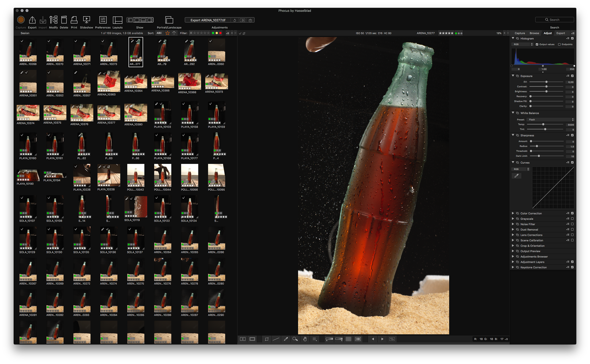Click the Export toolbar icon
Image resolution: width=590 pixels, height=364 pixels.
32,20
